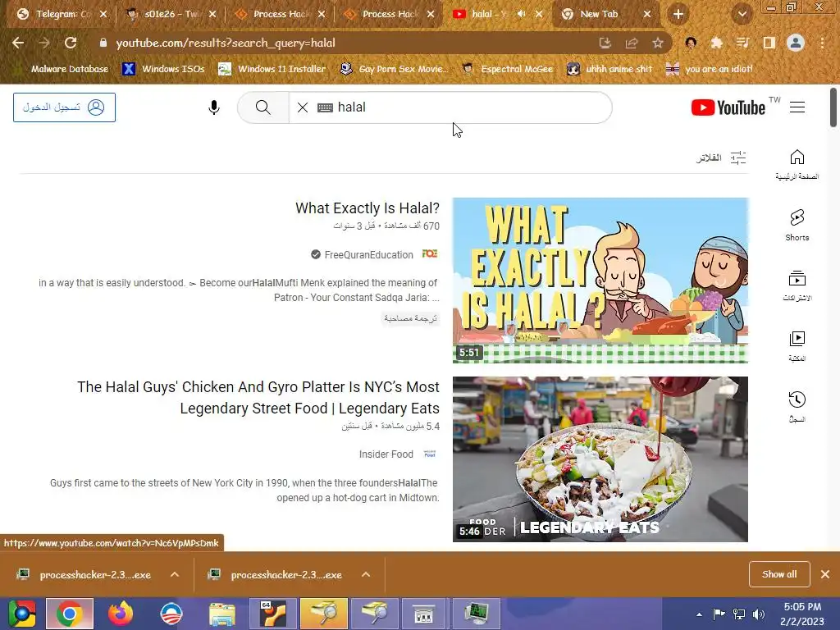This screenshot has height=630, width=840.
Task: Toggle the Chrome side panel
Action: pyautogui.click(x=769, y=43)
